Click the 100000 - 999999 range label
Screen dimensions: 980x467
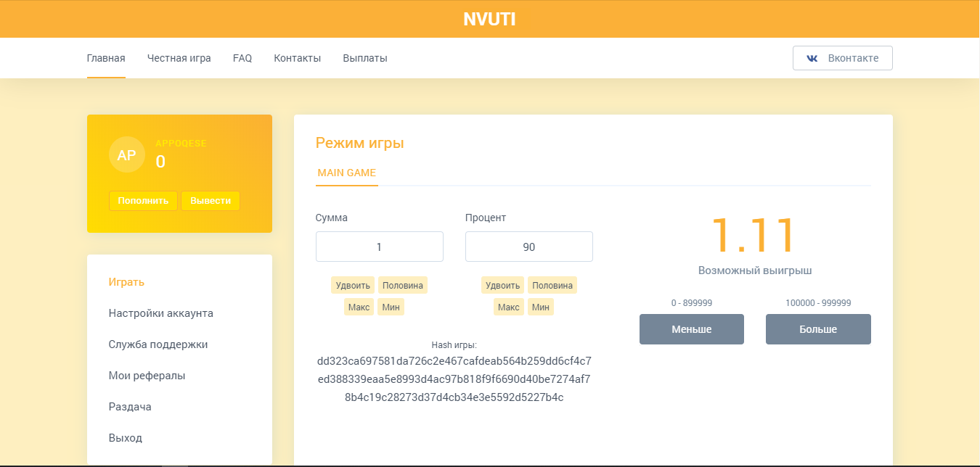[x=818, y=303]
